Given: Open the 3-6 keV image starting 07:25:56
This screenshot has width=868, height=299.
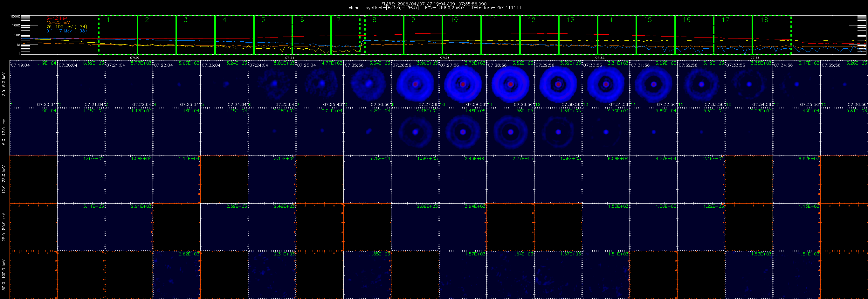Looking at the screenshot, I should pyautogui.click(x=367, y=84).
